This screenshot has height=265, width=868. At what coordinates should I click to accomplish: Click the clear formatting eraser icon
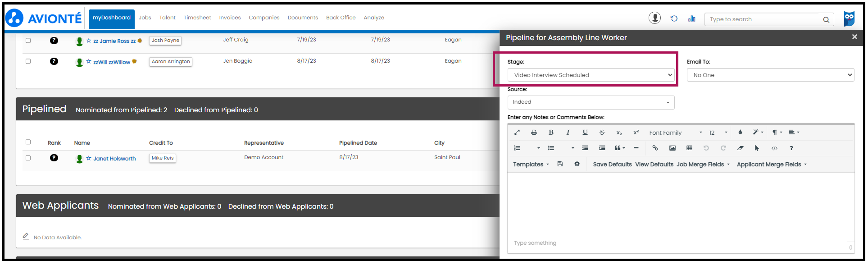[740, 148]
